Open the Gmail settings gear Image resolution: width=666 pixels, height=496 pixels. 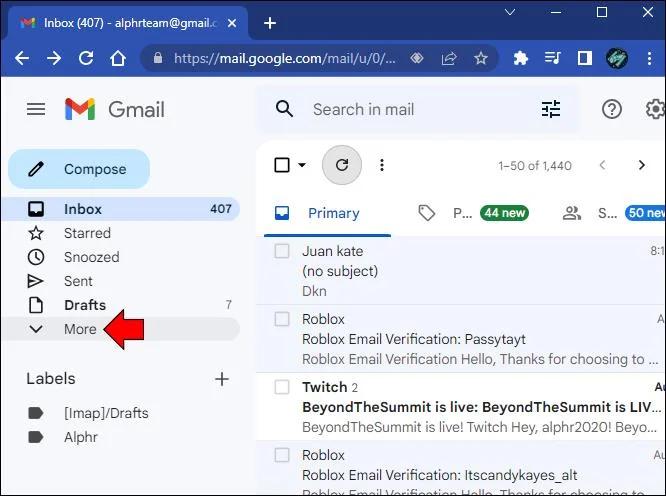coord(655,109)
